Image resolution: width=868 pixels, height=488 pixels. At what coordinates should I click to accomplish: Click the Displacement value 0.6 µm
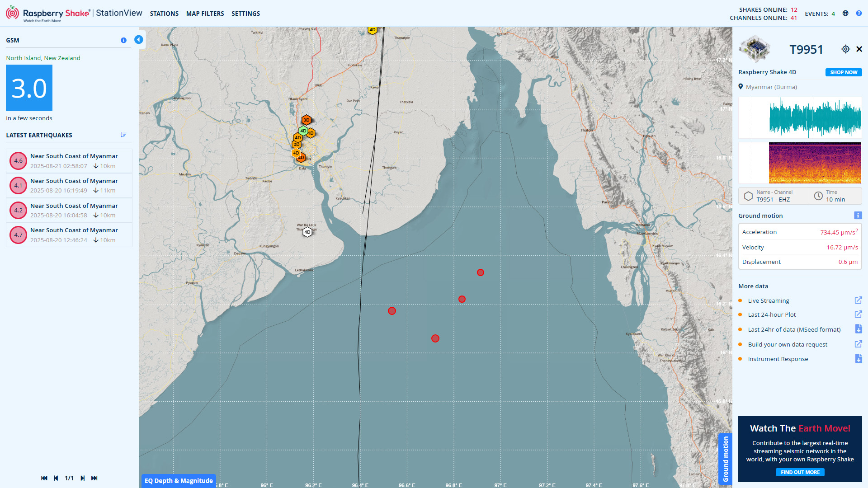coord(848,262)
